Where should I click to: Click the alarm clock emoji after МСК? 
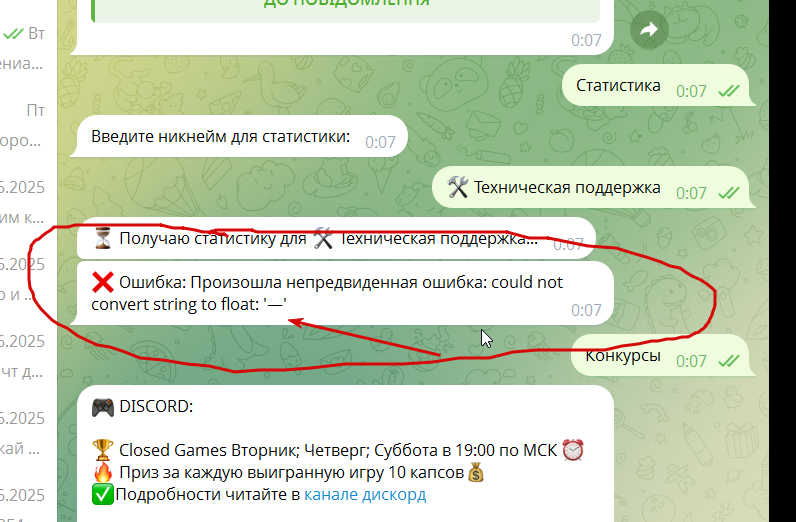point(573,450)
